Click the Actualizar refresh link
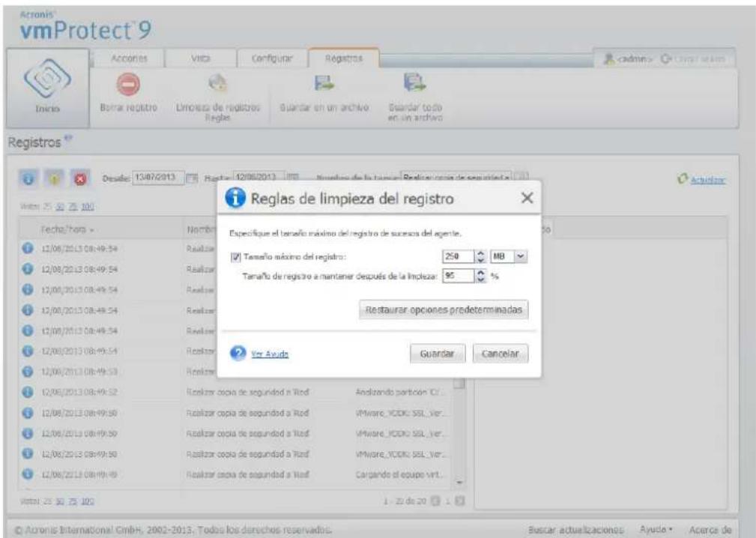The image size is (756, 538). tap(707, 180)
